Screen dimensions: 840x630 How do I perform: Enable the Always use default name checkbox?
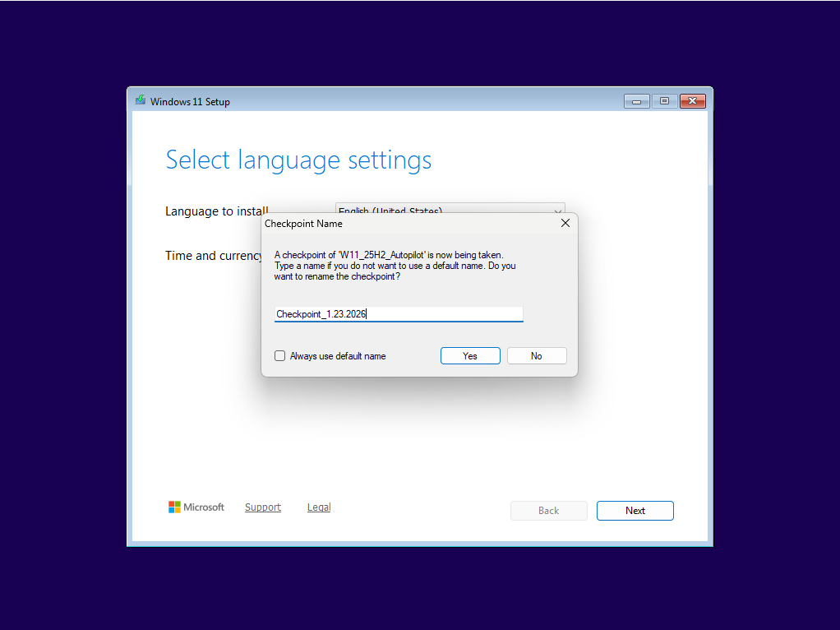pos(280,356)
